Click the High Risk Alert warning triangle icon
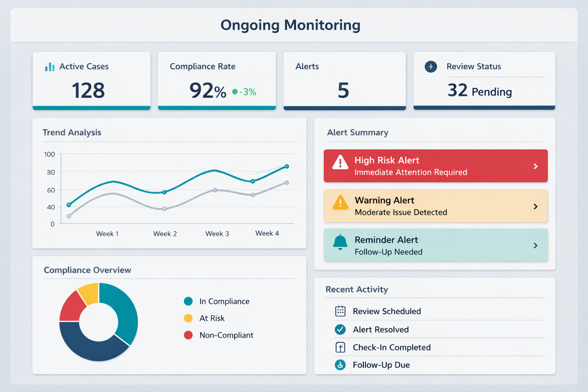 tap(340, 163)
